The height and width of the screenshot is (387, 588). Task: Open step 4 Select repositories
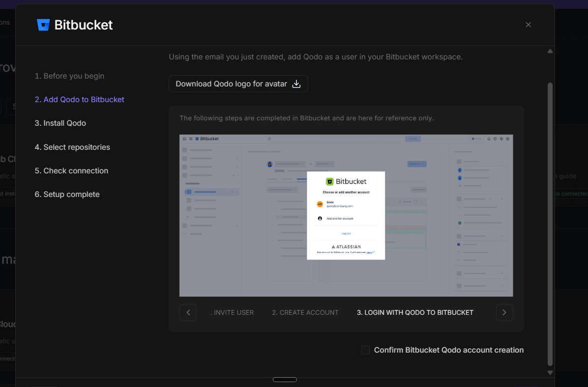pyautogui.click(x=72, y=147)
